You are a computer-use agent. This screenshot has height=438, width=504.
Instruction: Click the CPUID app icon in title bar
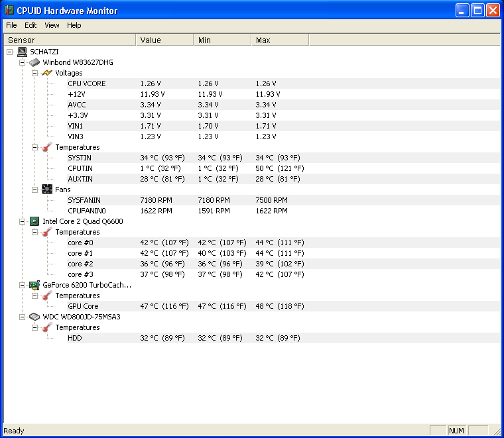(x=9, y=11)
